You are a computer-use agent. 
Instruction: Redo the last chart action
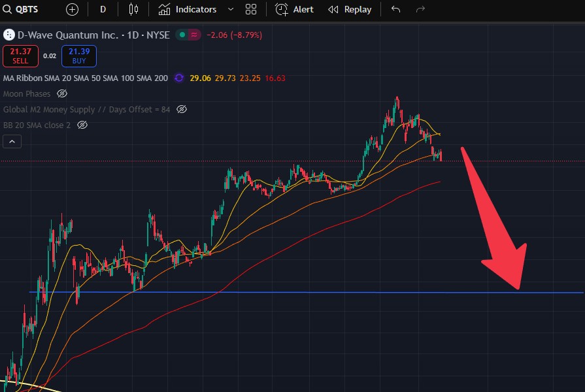420,9
